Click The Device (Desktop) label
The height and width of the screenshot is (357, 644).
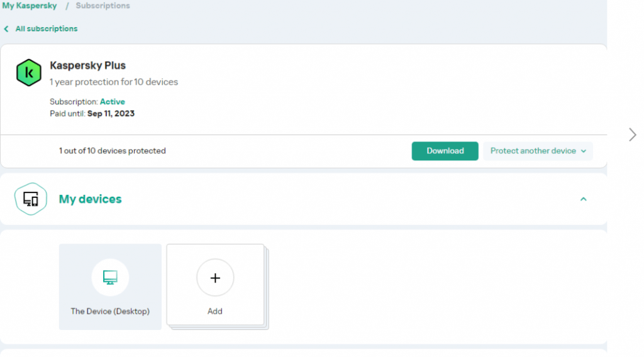pyautogui.click(x=110, y=312)
